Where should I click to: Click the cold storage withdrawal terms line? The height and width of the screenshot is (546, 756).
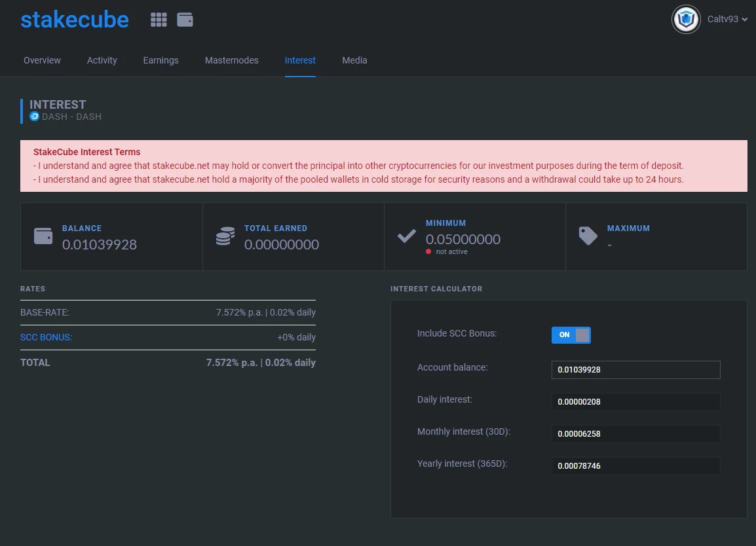(358, 179)
